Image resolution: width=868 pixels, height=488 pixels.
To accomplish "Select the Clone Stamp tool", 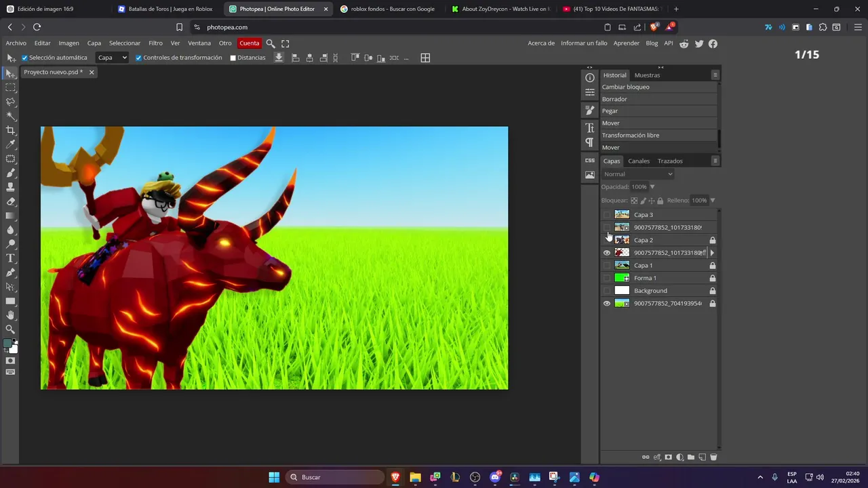I will coord(10,187).
